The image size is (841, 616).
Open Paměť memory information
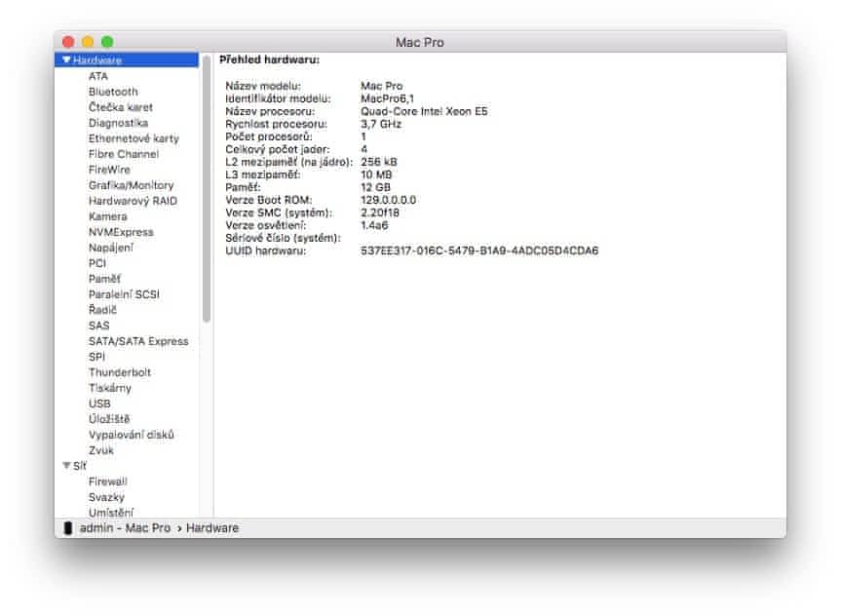(104, 279)
